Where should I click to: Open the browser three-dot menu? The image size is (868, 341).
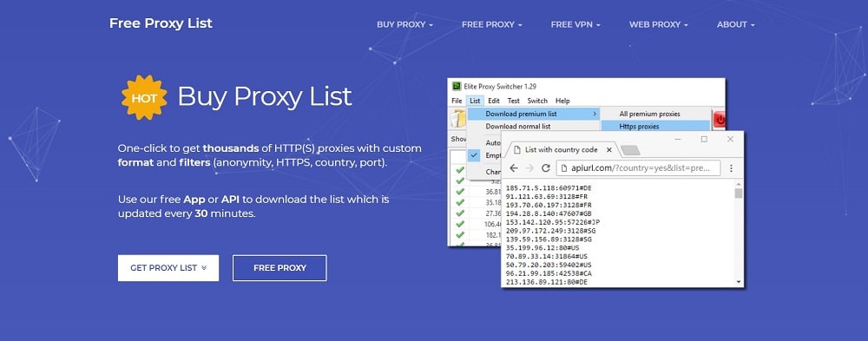tap(731, 167)
